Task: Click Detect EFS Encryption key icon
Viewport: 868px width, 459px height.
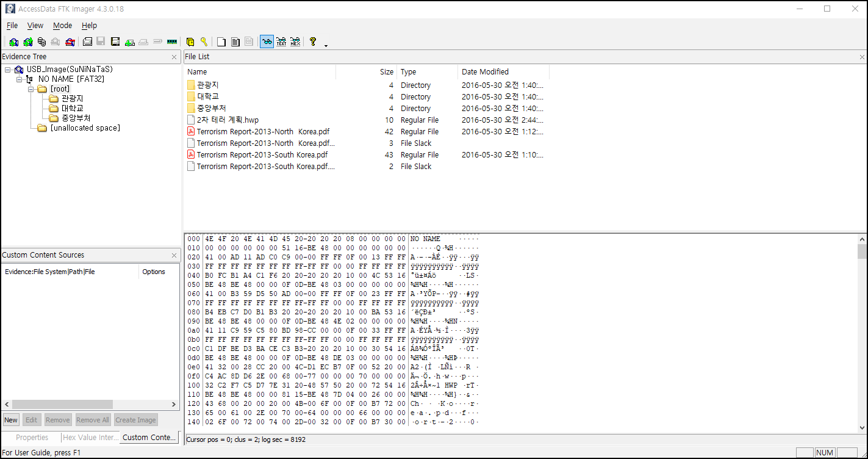Action: pyautogui.click(x=204, y=42)
